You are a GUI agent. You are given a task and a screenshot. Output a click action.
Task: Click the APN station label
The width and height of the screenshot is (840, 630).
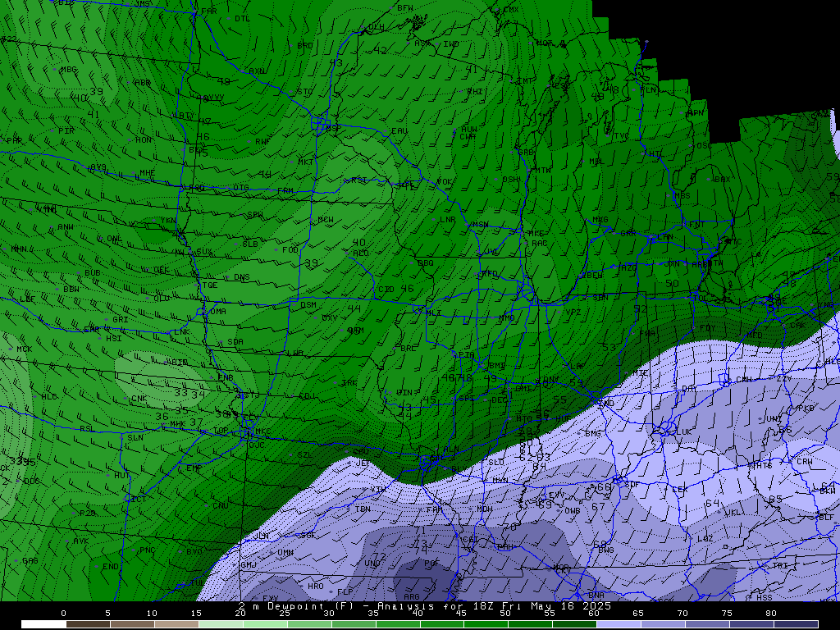point(696,113)
